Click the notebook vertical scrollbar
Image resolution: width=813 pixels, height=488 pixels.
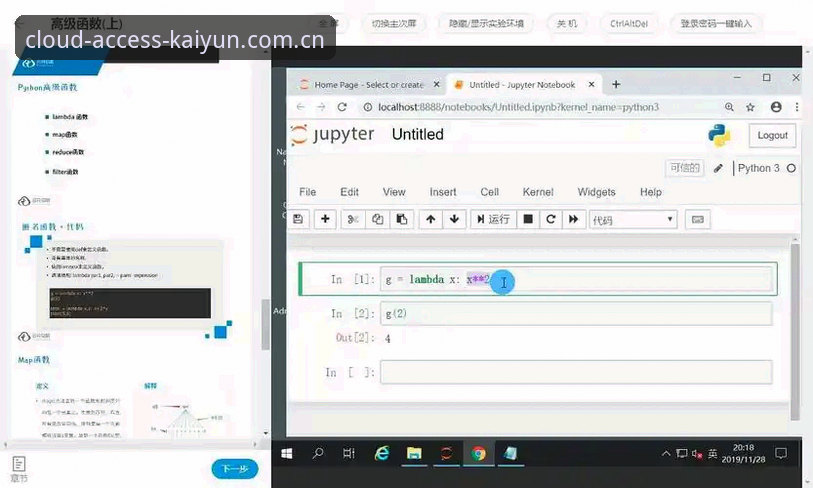click(795, 330)
